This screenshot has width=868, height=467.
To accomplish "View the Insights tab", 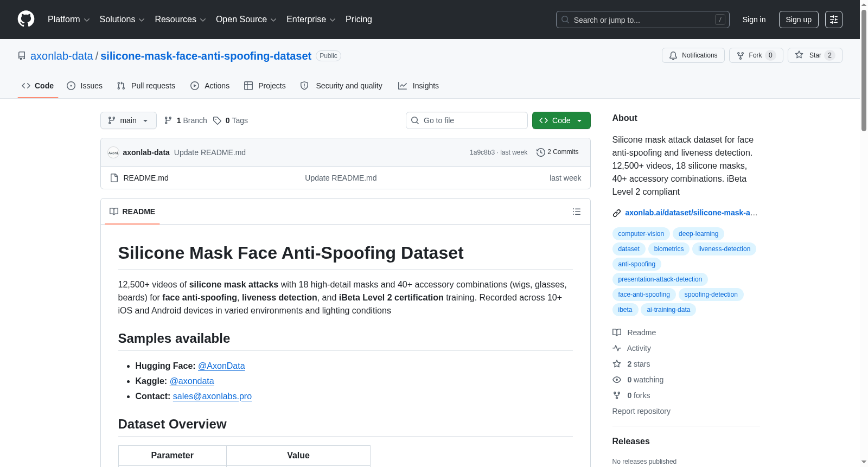I will tap(418, 86).
